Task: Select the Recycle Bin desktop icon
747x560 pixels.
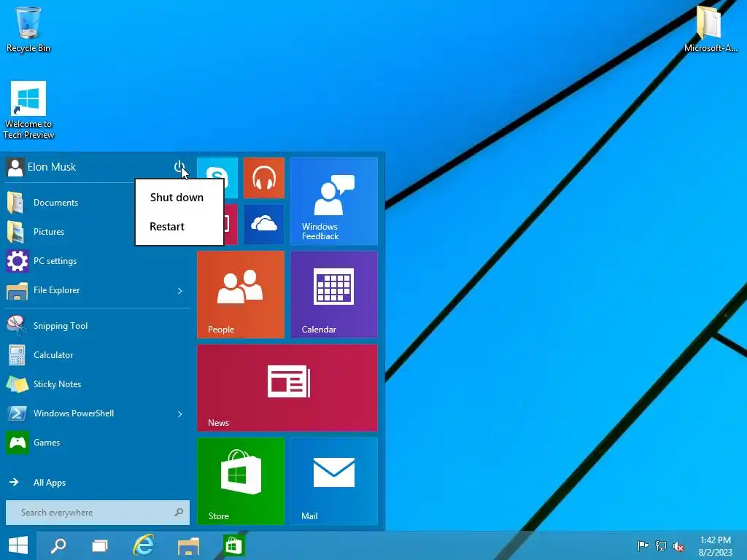Action: coord(28,29)
